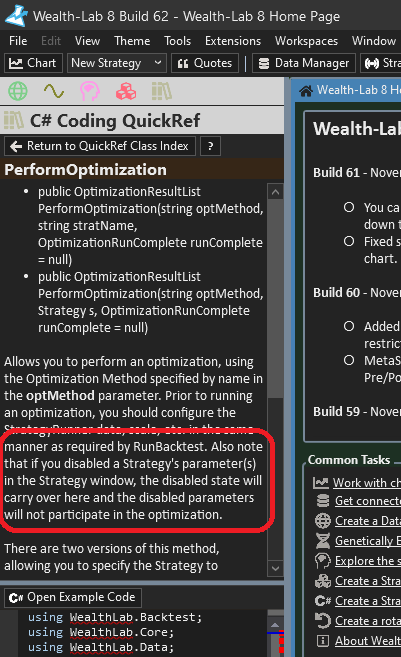This screenshot has width=401, height=657.
Task: Click the question mark help button
Action: pos(210,146)
